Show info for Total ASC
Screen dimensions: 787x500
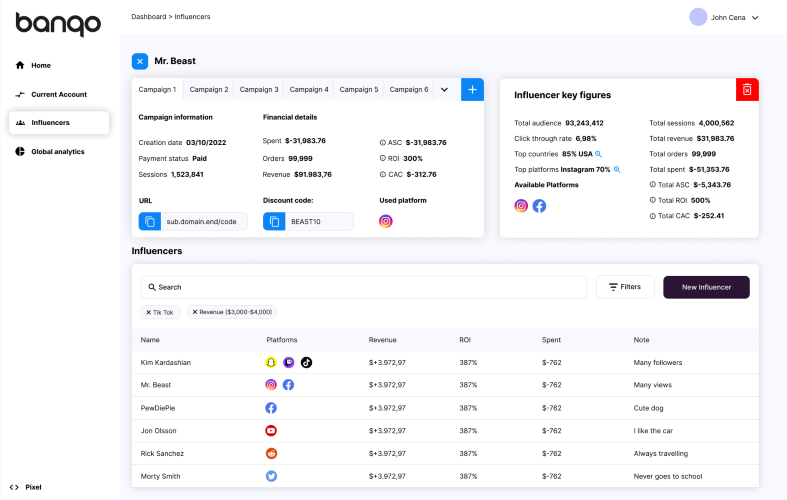click(x=652, y=185)
